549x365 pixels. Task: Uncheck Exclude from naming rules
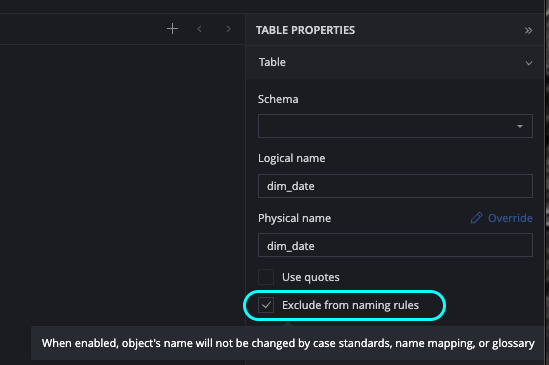pos(266,305)
